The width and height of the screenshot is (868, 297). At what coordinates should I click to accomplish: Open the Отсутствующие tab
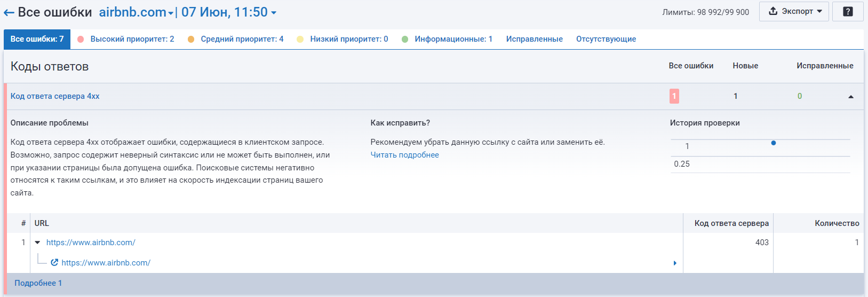point(606,39)
